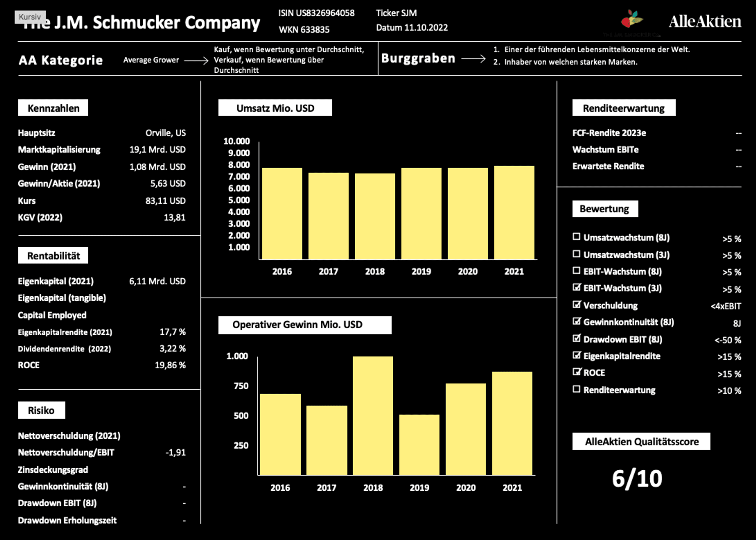Toggle the Umsatzwachstum (8J) checkbox

pyautogui.click(x=576, y=236)
